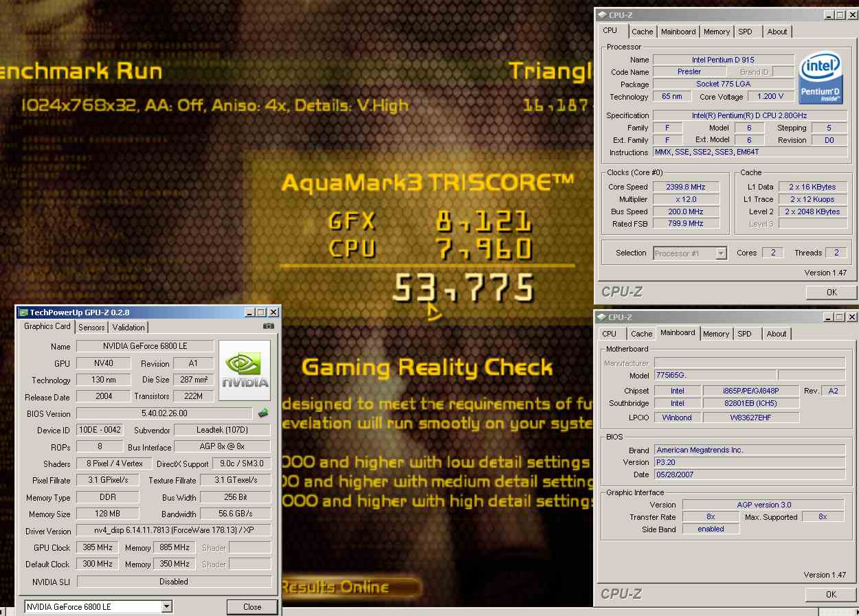The image size is (859, 616).
Task: Click the Default Clock 300 MHz field
Action: point(98,564)
